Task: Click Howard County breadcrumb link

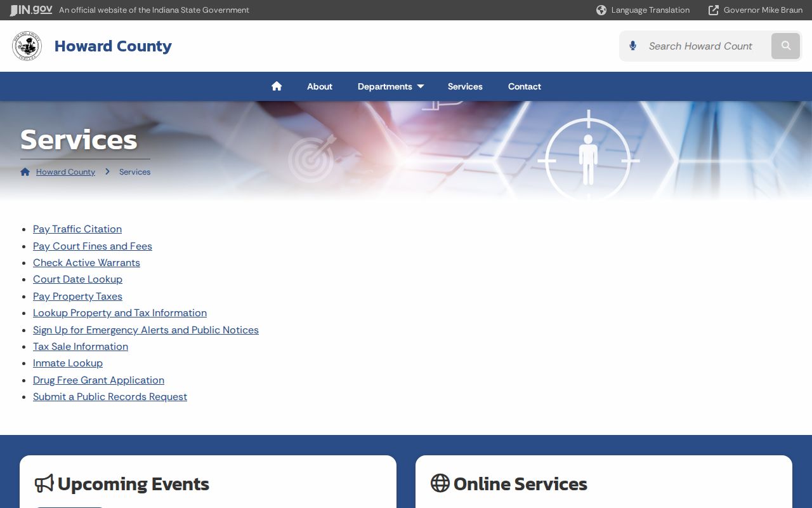Action: (x=65, y=172)
